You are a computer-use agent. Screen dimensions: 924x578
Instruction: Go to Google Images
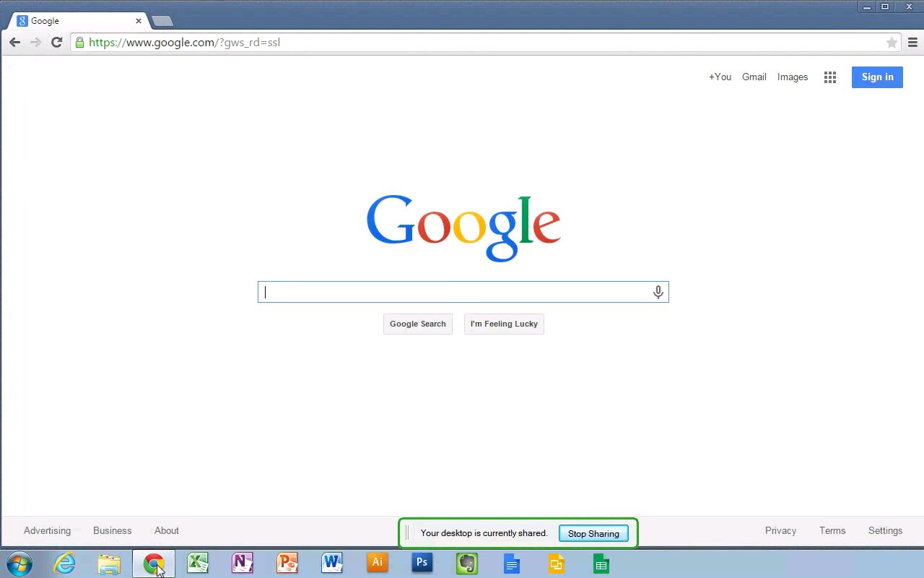coord(792,77)
